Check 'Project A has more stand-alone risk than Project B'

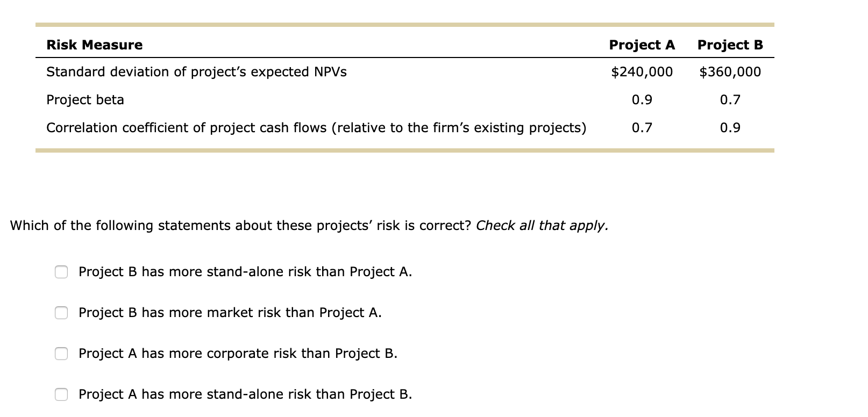(x=61, y=394)
